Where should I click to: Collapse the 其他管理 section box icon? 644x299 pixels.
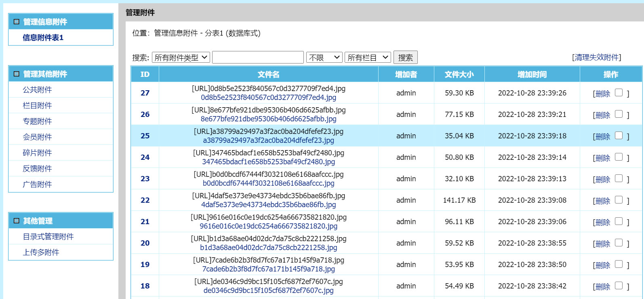(x=17, y=221)
